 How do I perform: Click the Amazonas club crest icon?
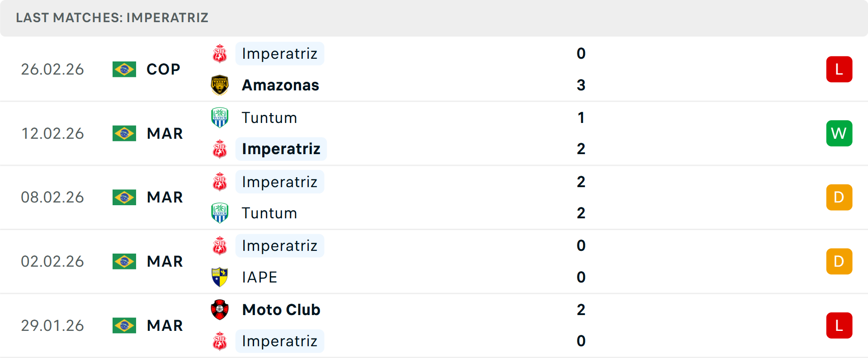tap(220, 85)
